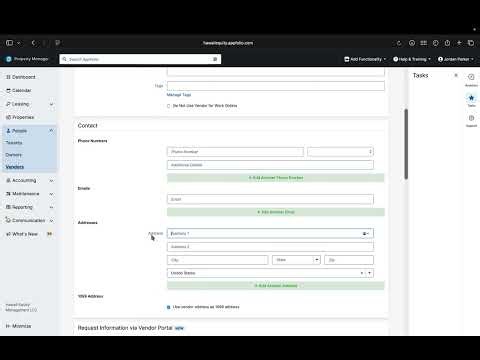Viewport: 480px width, 360px height.
Task: Open the Jordan user account menu
Action: (x=456, y=59)
